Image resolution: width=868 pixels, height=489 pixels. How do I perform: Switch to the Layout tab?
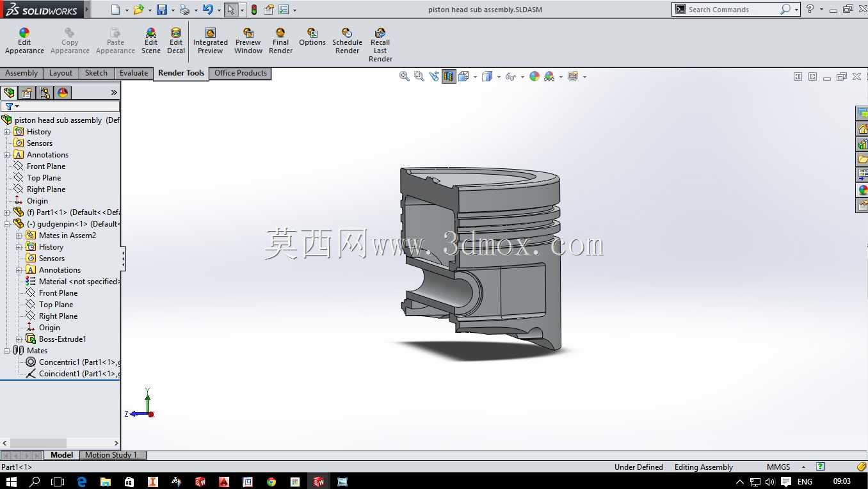pos(61,73)
